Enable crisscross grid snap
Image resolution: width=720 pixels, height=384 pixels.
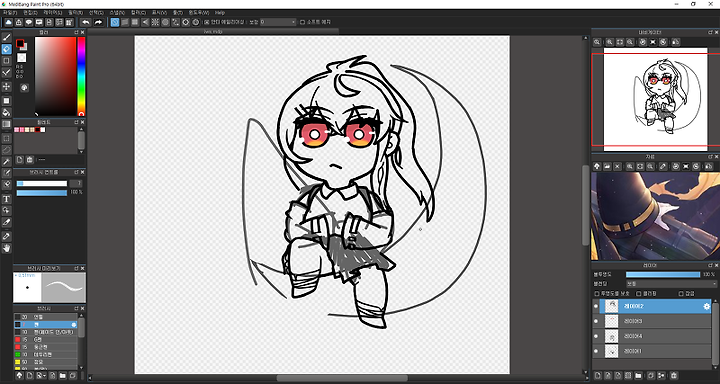(135, 22)
